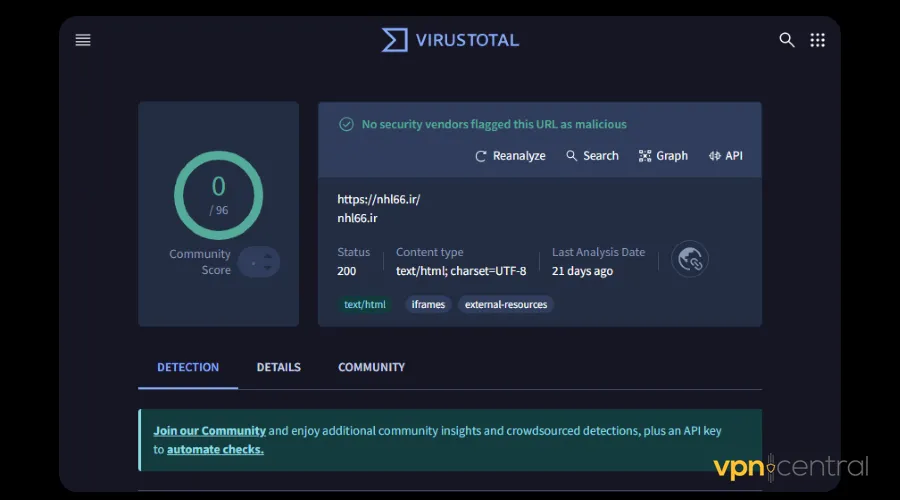The width and height of the screenshot is (900, 500).
Task: Click the Reanalyze button
Action: click(510, 156)
